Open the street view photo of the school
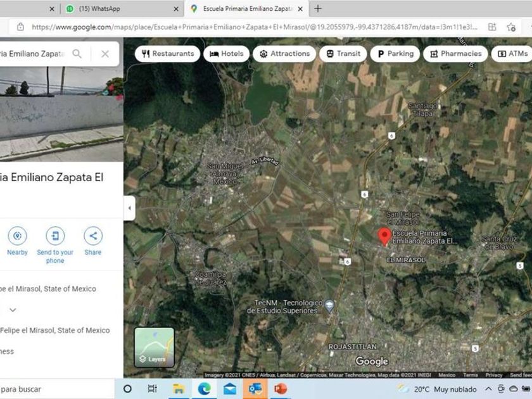The height and width of the screenshot is (399, 532). point(61,113)
